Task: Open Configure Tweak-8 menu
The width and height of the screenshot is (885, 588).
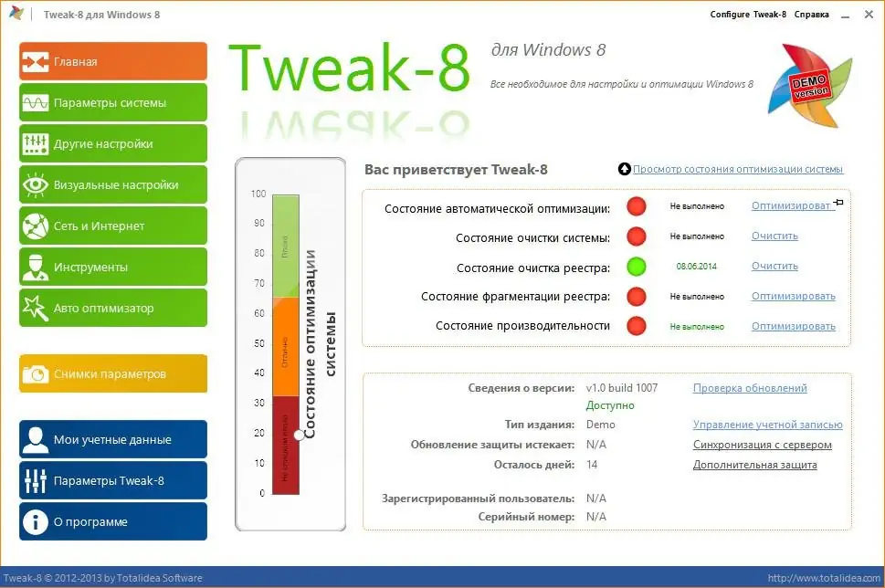Action: (748, 14)
